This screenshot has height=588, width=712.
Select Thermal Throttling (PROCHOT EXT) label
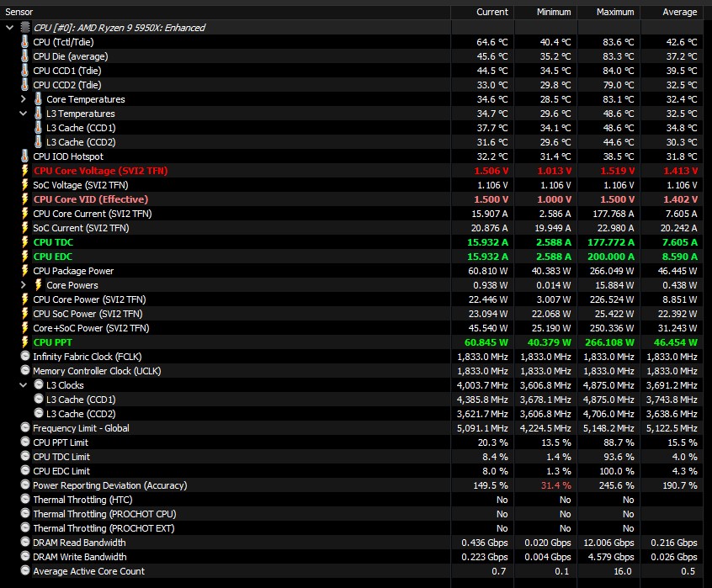click(104, 528)
